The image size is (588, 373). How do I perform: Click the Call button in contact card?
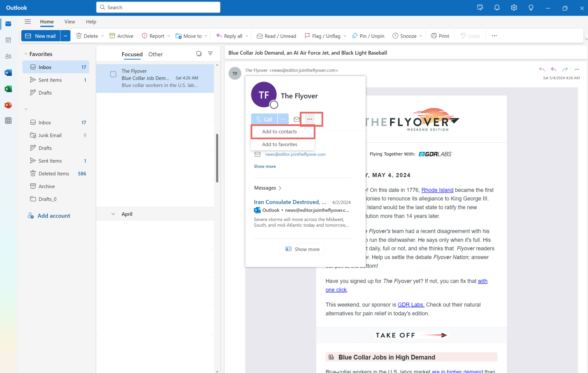point(264,119)
